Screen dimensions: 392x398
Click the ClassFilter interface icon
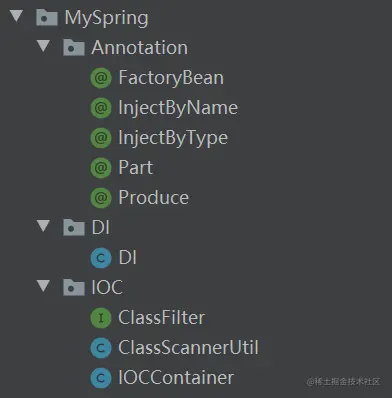(101, 318)
